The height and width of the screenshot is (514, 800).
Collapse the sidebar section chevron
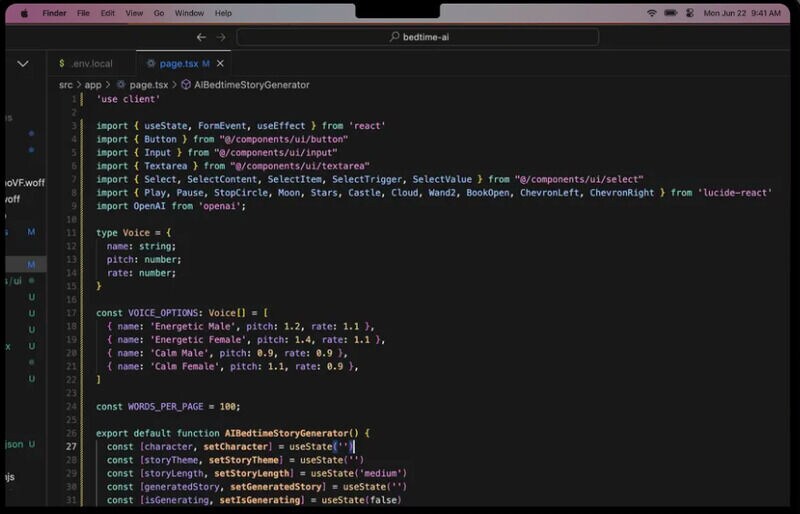click(x=22, y=63)
